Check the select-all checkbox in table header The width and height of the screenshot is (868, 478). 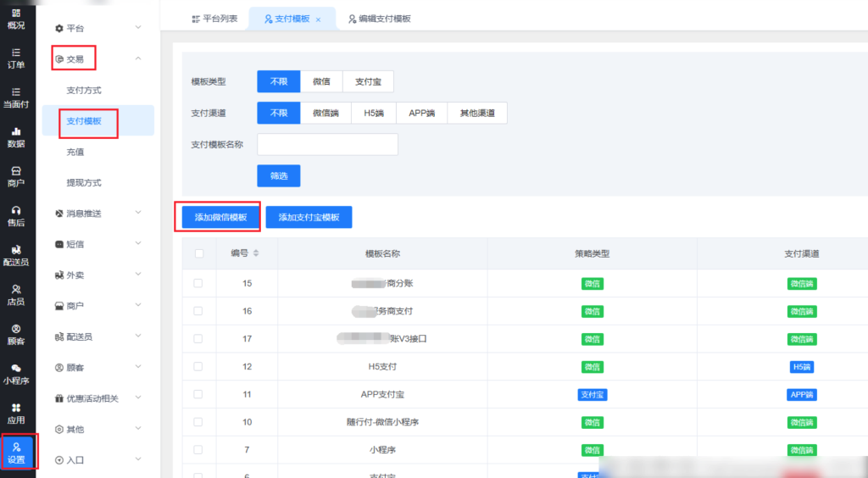(199, 253)
